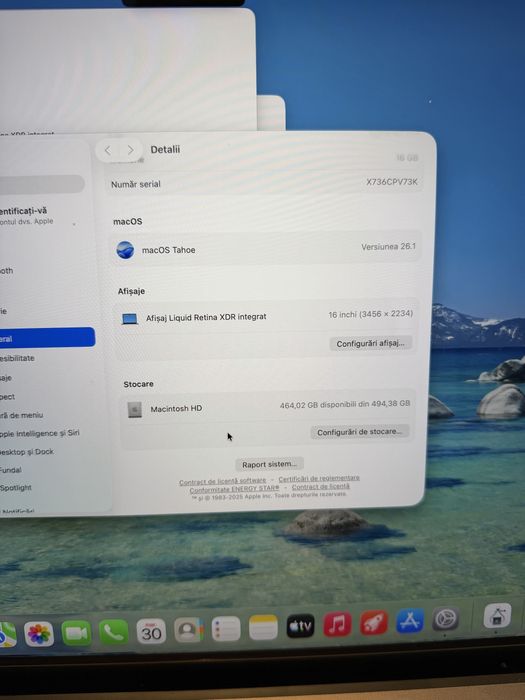The image size is (525, 700).
Task: Open the red rocket app in the Dock
Action: (x=374, y=622)
